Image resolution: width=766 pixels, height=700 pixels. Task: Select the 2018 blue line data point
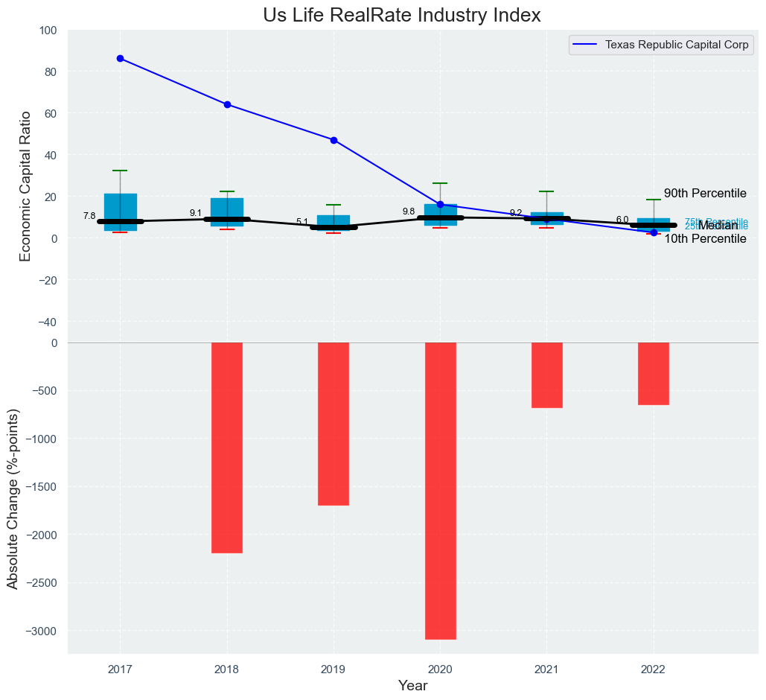[227, 104]
